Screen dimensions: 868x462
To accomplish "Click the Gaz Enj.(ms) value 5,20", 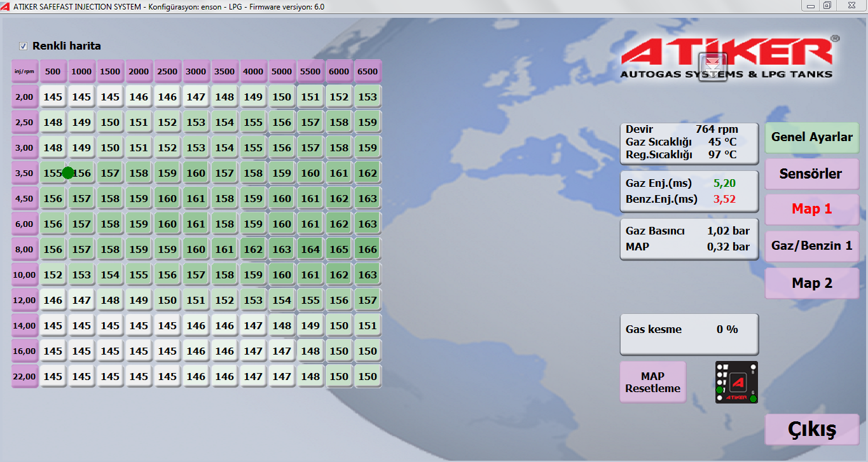I will click(x=725, y=183).
